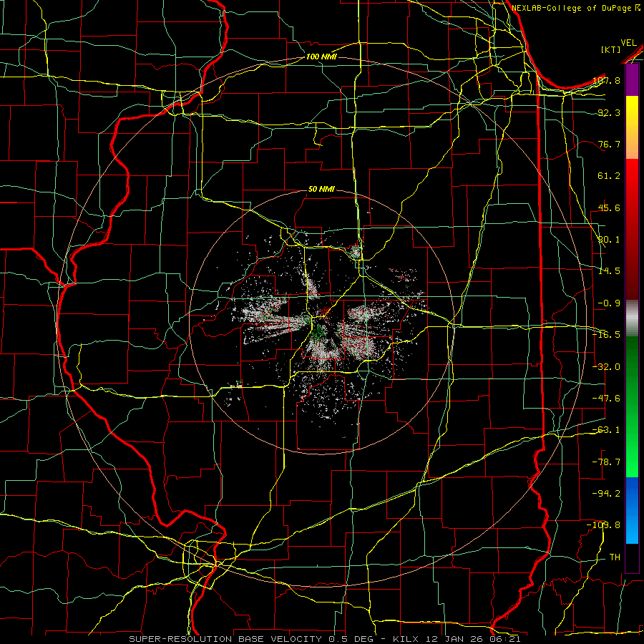Click the -78.7 legend value

pos(606,462)
